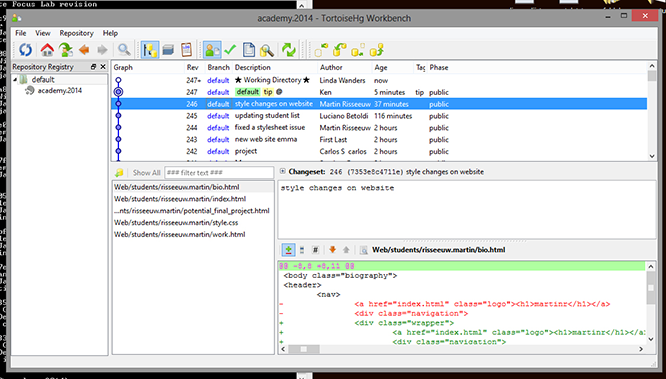Open the Manifest document icon view
This screenshot has width=666, height=379.
click(x=249, y=50)
